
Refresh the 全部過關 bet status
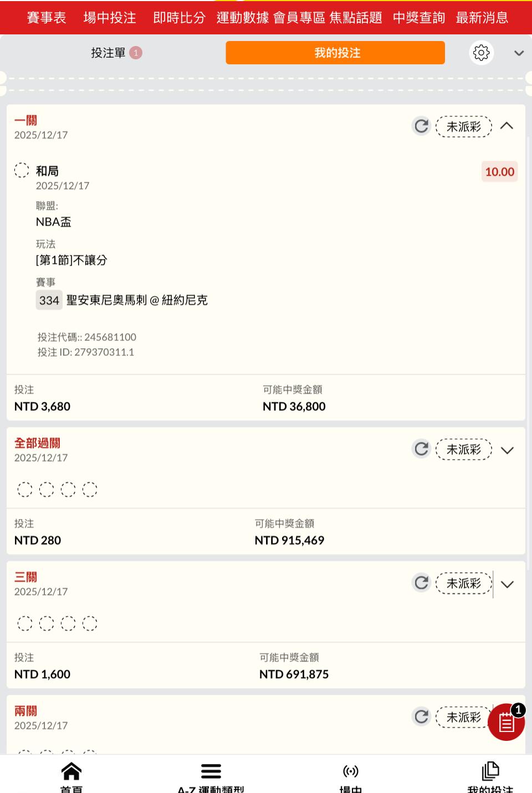pyautogui.click(x=422, y=449)
